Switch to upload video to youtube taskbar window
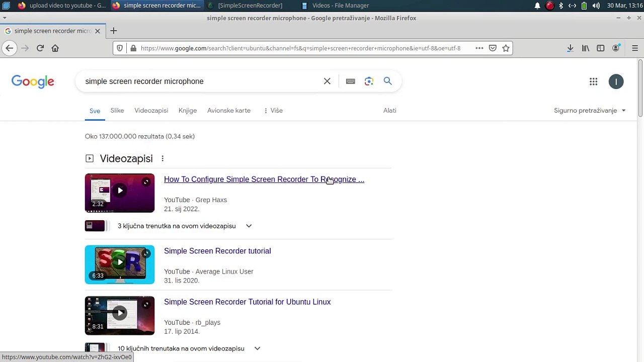The width and height of the screenshot is (644, 362). pos(61,6)
